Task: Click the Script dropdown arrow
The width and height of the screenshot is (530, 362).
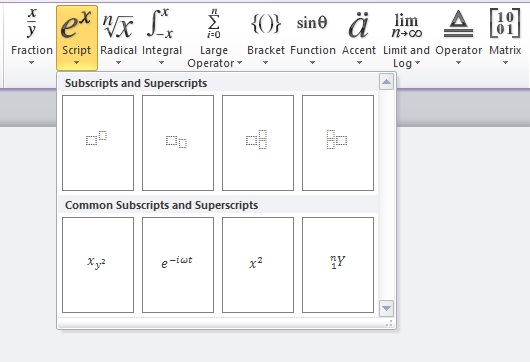Action: pos(76,63)
